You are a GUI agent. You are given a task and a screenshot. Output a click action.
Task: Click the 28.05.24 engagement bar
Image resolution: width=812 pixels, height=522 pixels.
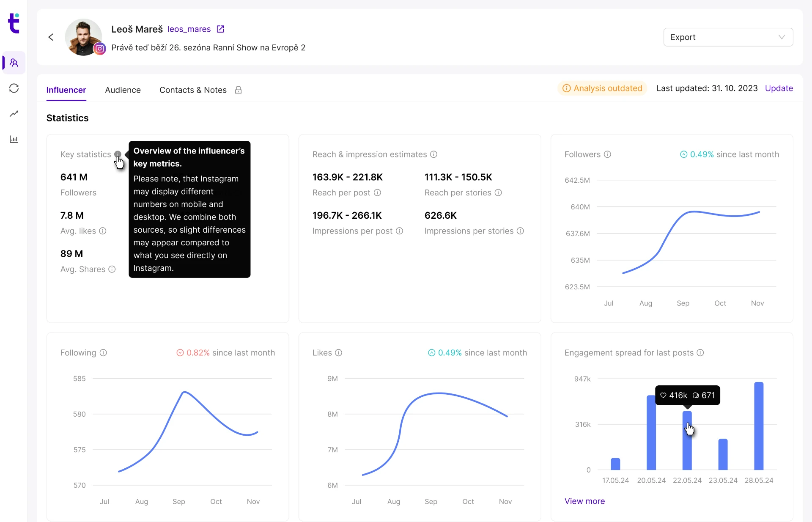click(759, 426)
